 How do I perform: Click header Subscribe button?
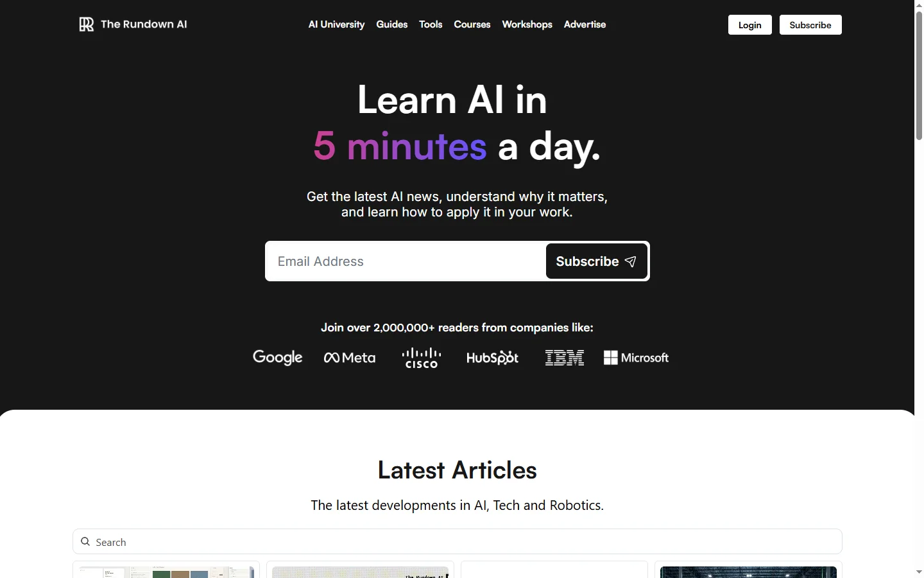[810, 25]
